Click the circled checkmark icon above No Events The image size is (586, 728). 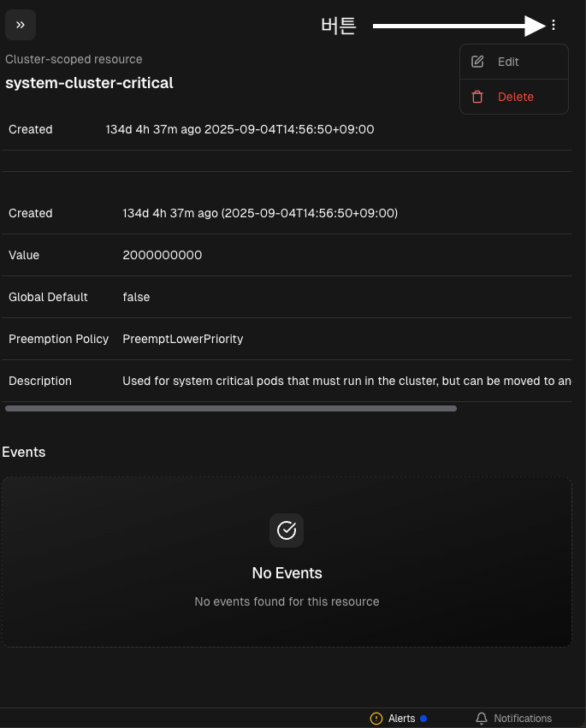(x=287, y=530)
